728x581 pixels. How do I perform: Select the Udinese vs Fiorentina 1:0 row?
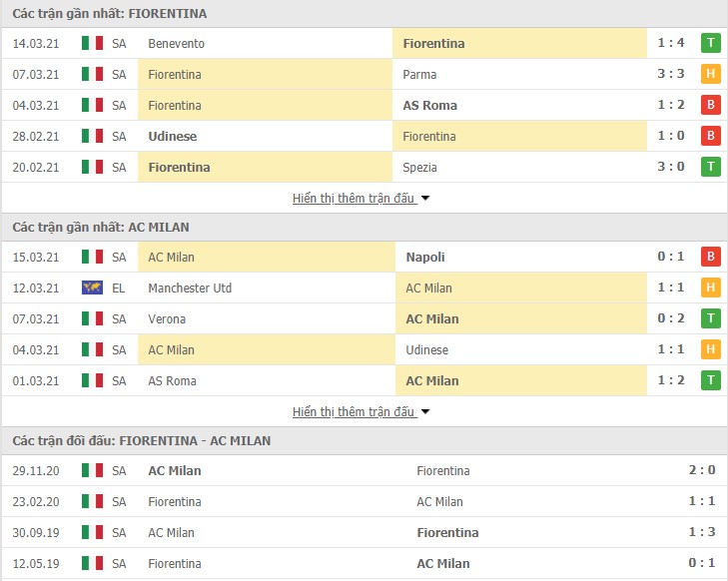click(364, 136)
